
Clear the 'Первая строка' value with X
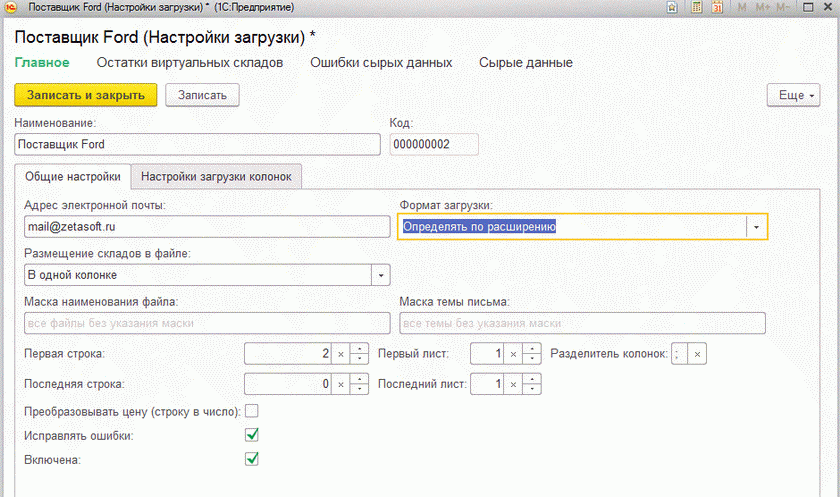point(340,355)
